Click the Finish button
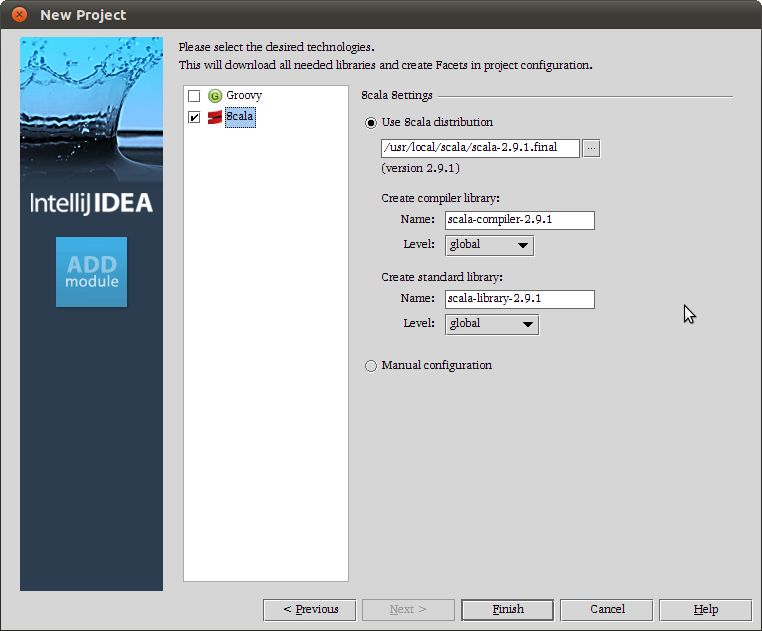762x631 pixels. tap(507, 610)
